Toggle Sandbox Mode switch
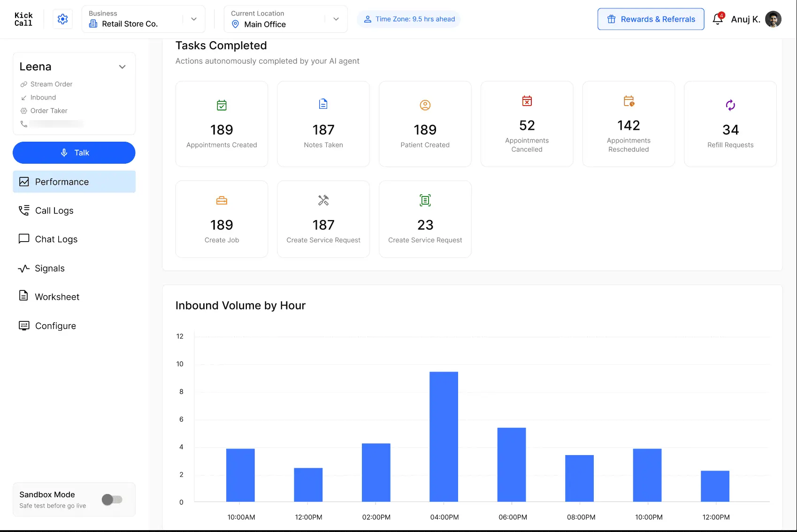797x532 pixels. click(x=112, y=500)
